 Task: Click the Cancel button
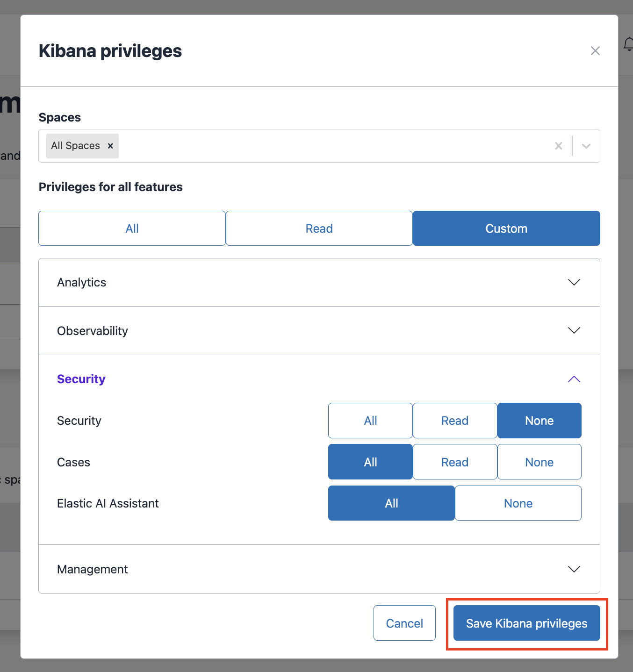coord(404,623)
